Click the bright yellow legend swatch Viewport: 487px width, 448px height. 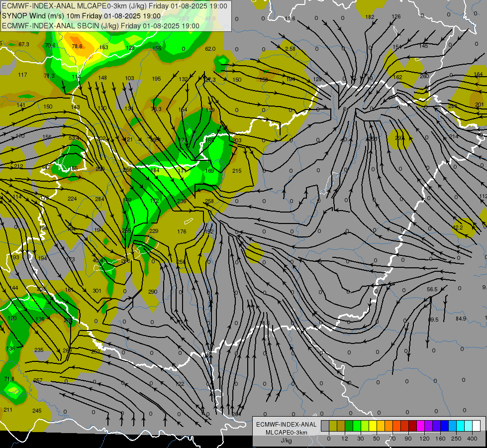[373, 426]
